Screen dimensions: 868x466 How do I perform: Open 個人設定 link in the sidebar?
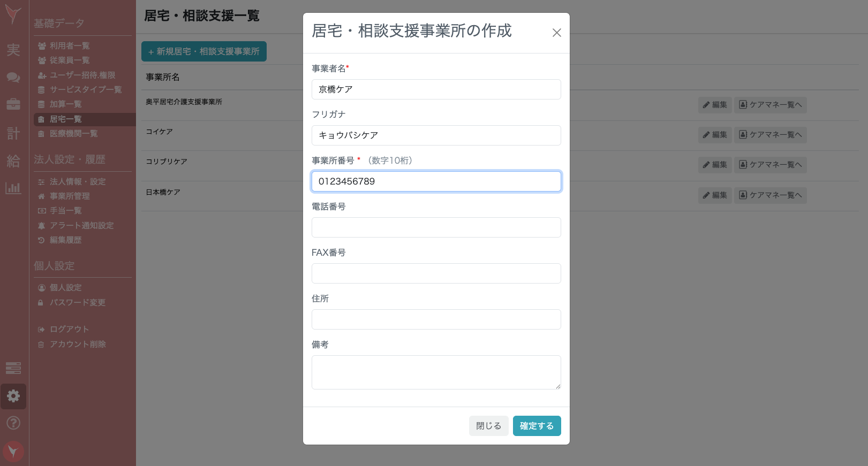[x=66, y=288]
